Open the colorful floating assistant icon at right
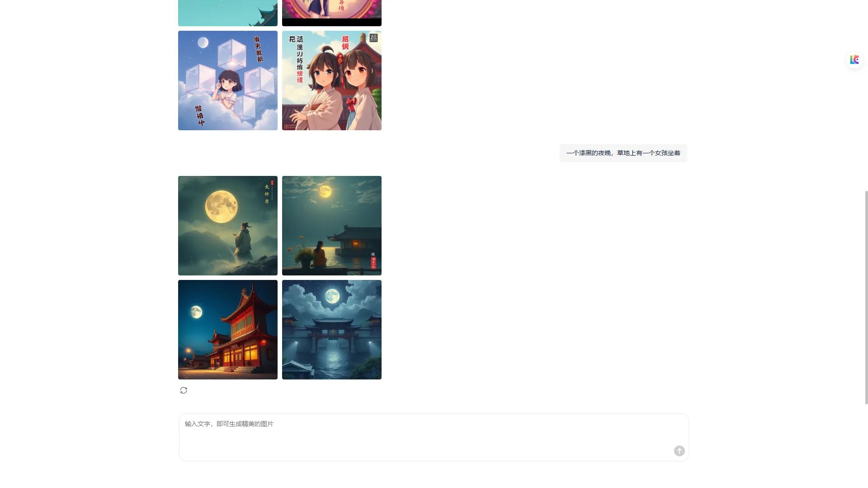This screenshot has width=868, height=488. click(x=854, y=60)
